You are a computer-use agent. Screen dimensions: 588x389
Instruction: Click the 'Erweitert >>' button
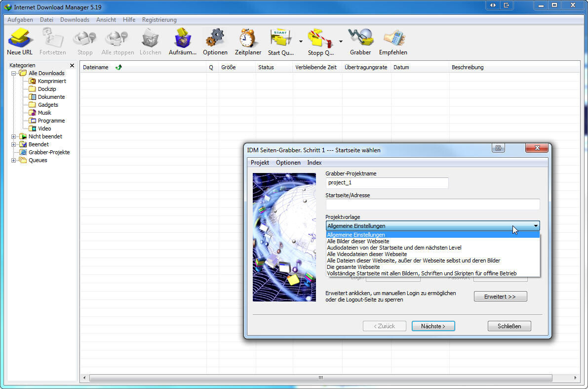500,296
